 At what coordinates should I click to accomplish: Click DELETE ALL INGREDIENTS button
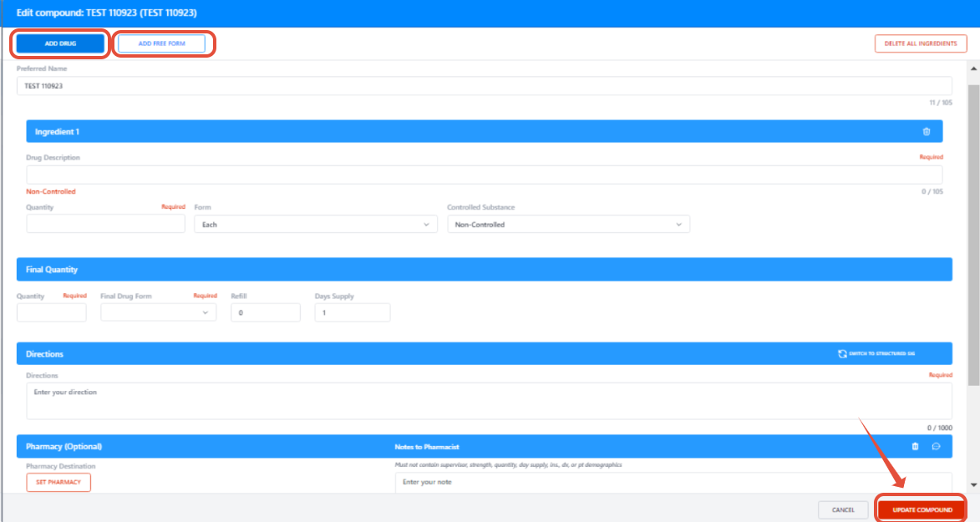(921, 43)
